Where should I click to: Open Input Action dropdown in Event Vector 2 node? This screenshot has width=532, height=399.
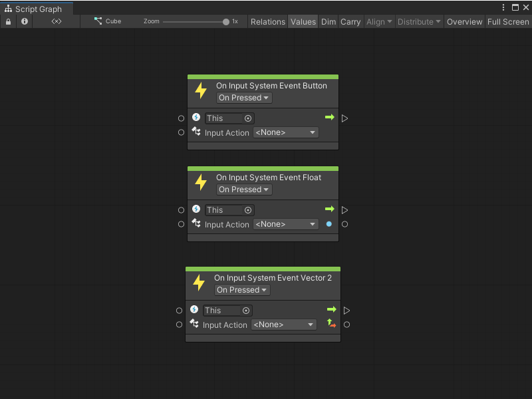tap(283, 325)
